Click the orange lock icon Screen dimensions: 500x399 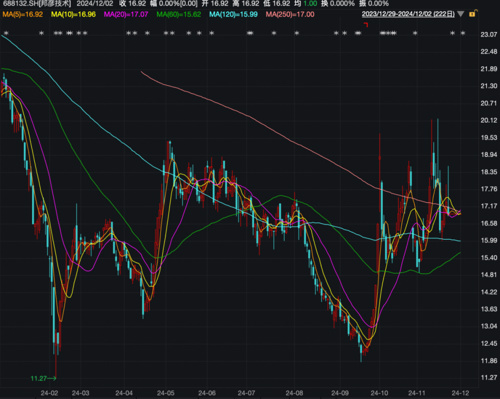pos(472,14)
